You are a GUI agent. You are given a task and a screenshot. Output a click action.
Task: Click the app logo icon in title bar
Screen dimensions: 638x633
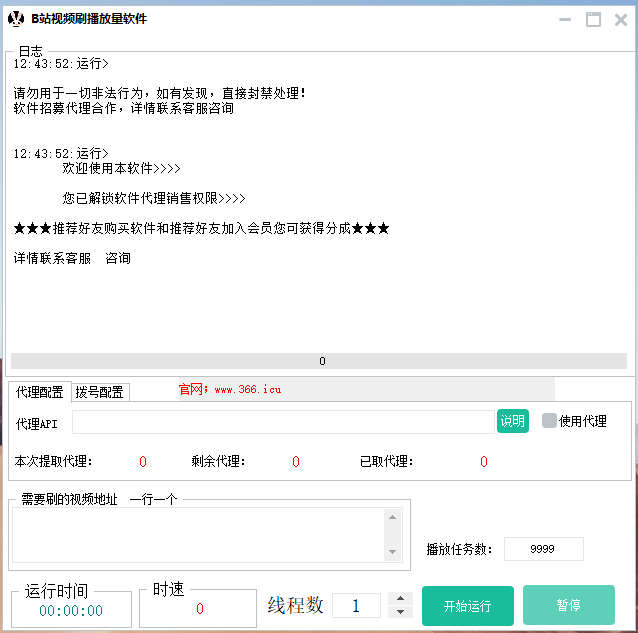click(15, 18)
